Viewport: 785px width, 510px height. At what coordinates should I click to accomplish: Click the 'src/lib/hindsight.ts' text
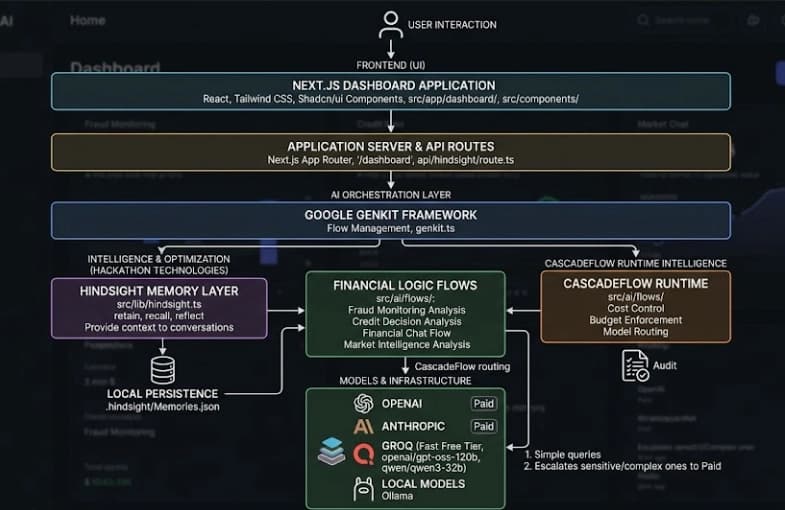click(x=159, y=304)
